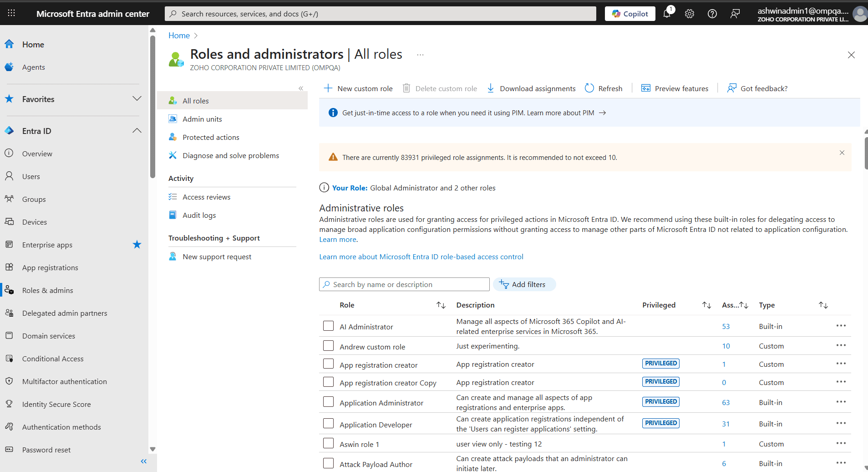The width and height of the screenshot is (868, 472).
Task: Click the search roles input field
Action: [x=404, y=284]
